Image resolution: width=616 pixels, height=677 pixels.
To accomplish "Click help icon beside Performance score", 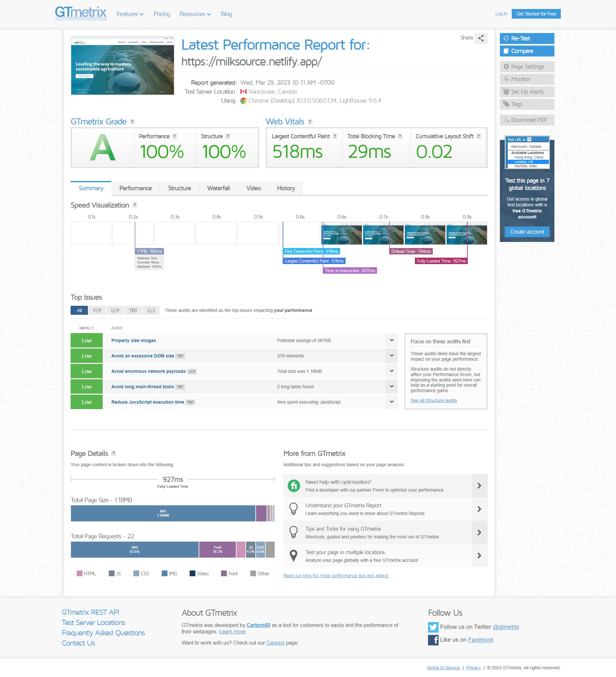I will click(x=174, y=136).
